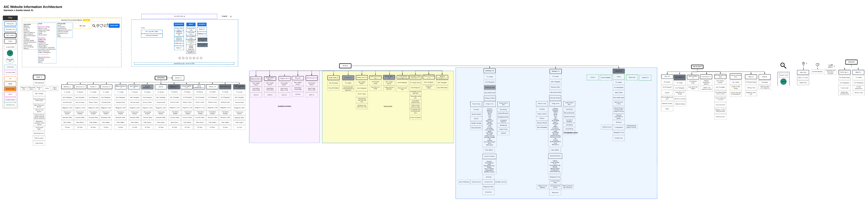Click the Blog 3.5 page box
The image size is (868, 202).
(751, 77)
